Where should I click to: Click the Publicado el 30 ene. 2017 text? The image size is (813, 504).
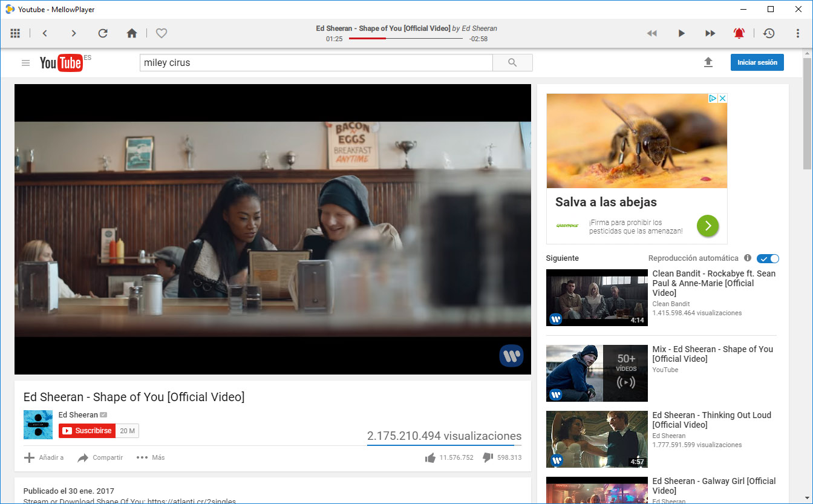(68, 491)
